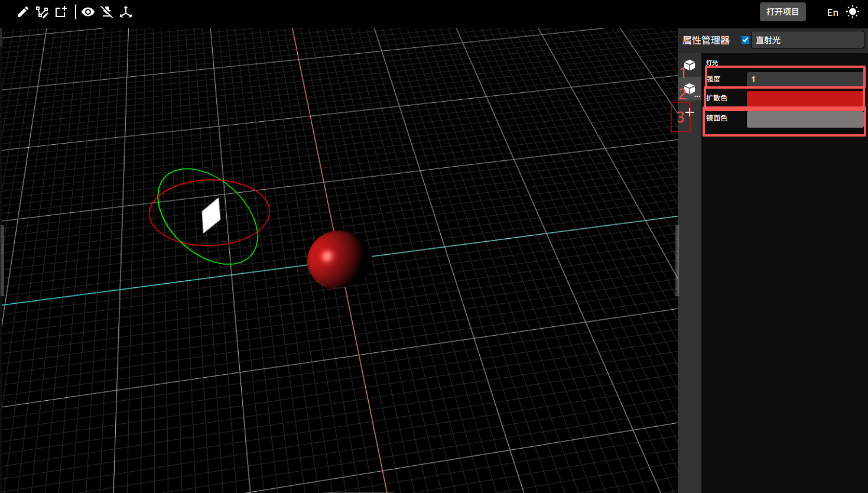Click the 属性管理器 panel title

(706, 40)
